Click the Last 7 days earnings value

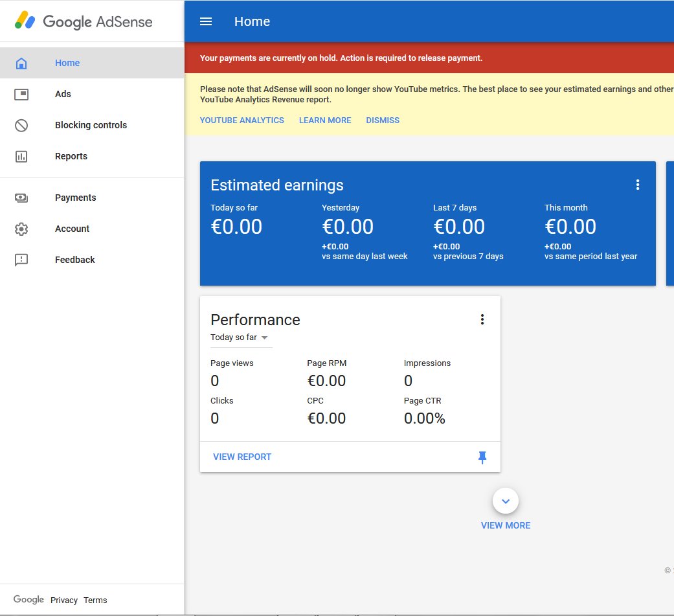[x=459, y=226]
